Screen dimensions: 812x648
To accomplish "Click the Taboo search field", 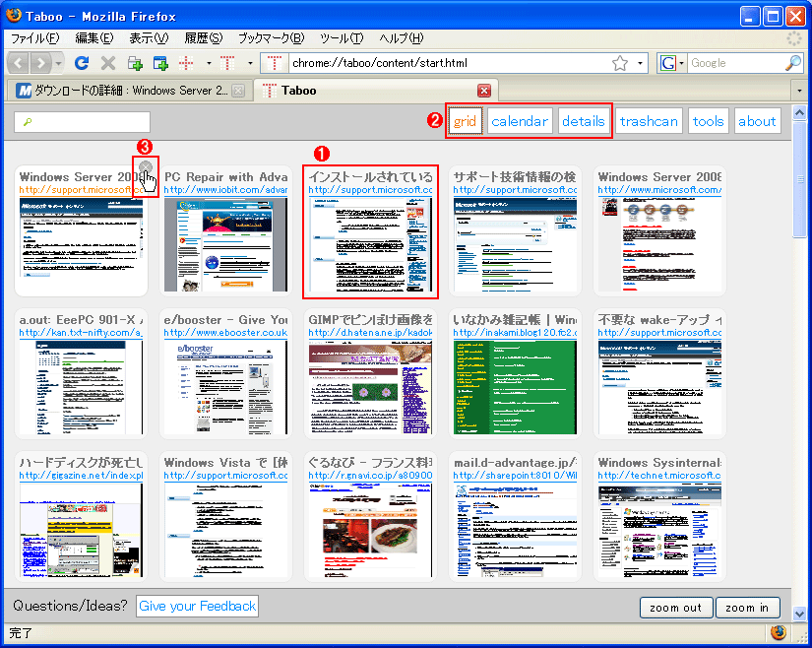I will click(x=82, y=122).
